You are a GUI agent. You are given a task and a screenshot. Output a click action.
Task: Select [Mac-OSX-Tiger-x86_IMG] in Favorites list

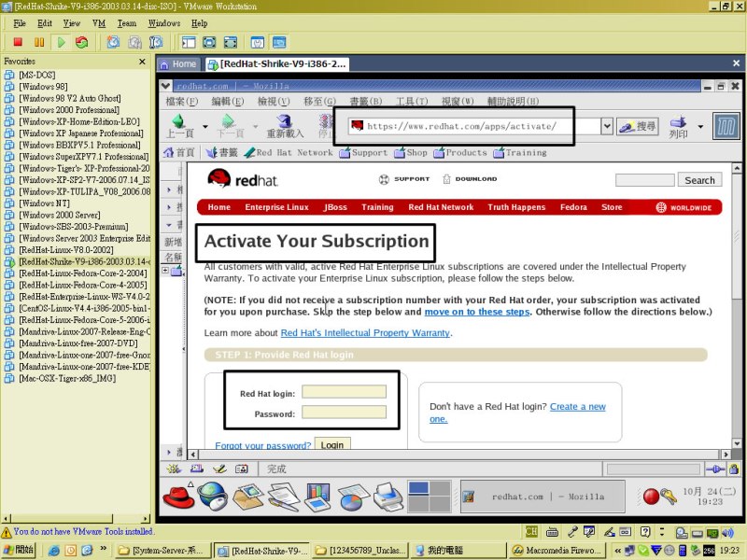[x=67, y=379]
